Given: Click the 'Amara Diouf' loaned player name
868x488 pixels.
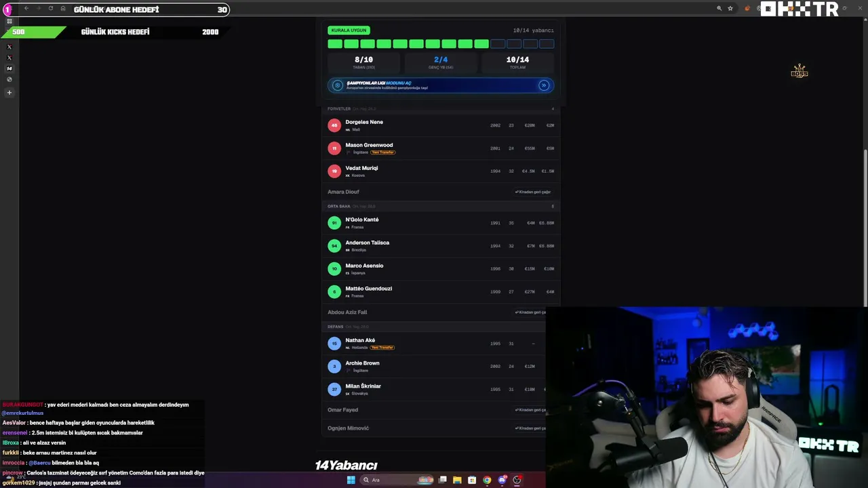Looking at the screenshot, I should click(x=343, y=192).
